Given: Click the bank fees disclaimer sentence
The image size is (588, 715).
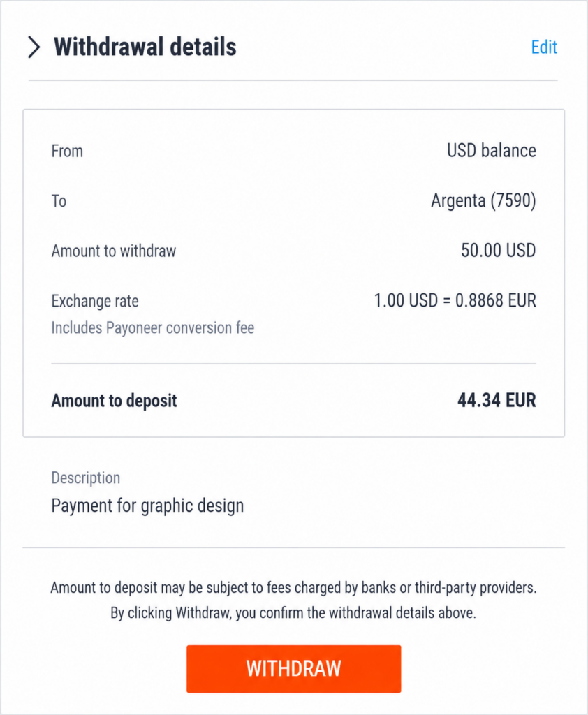Looking at the screenshot, I should coord(293,588).
